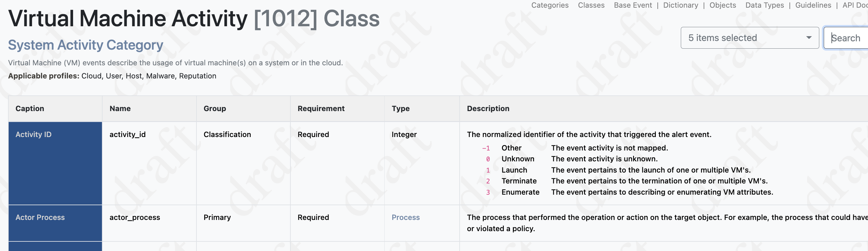Expand the '5 items selected' dropdown
868x251 pixels.
(749, 38)
